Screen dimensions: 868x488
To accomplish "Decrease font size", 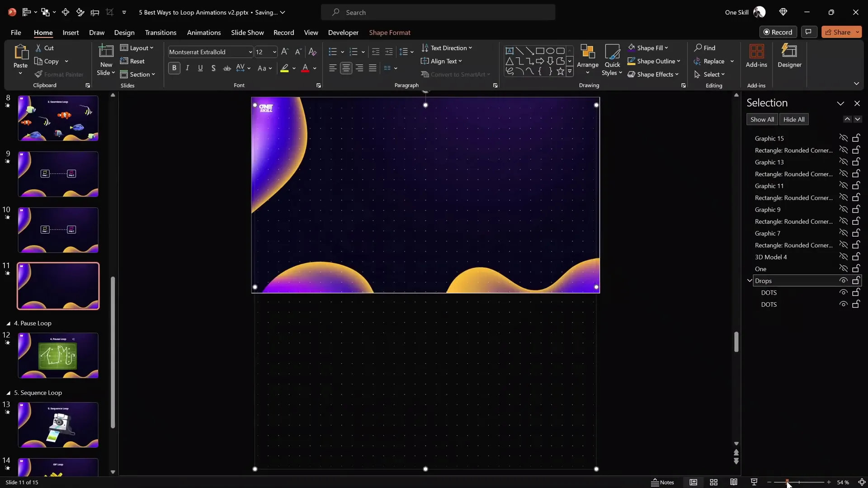I will coord(298,52).
